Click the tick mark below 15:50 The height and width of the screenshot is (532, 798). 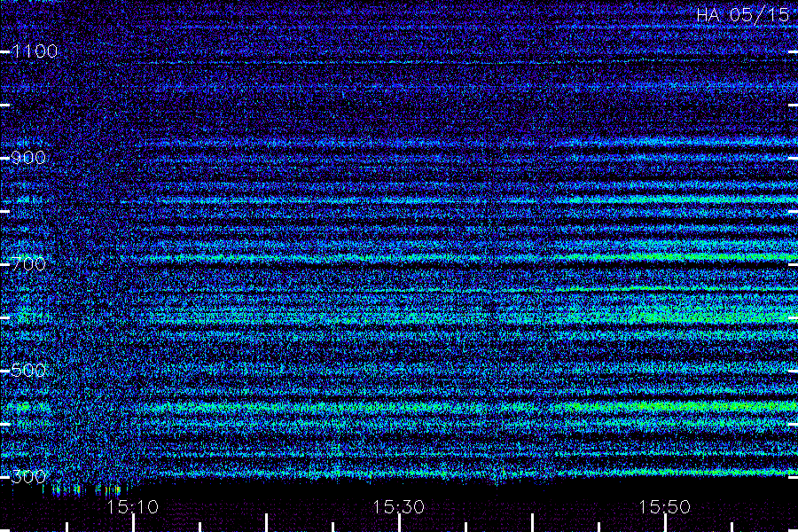click(x=665, y=523)
